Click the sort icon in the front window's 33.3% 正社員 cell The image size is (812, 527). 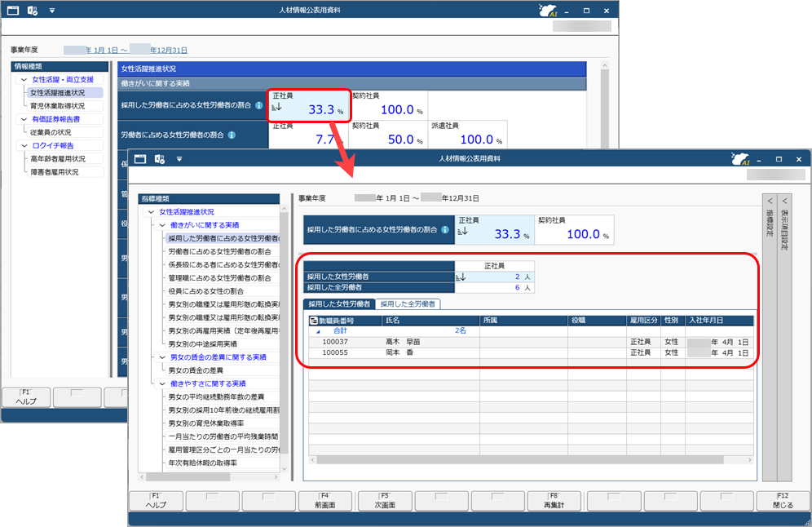(462, 231)
